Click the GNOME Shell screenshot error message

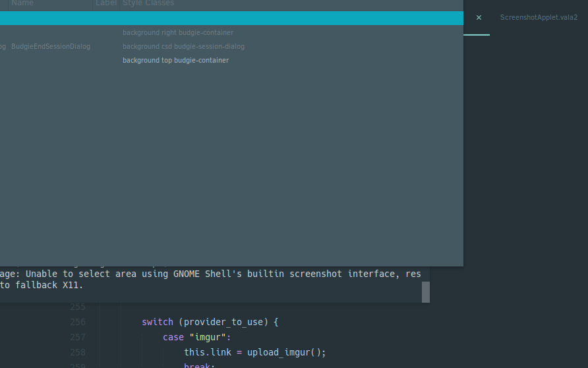210,274
